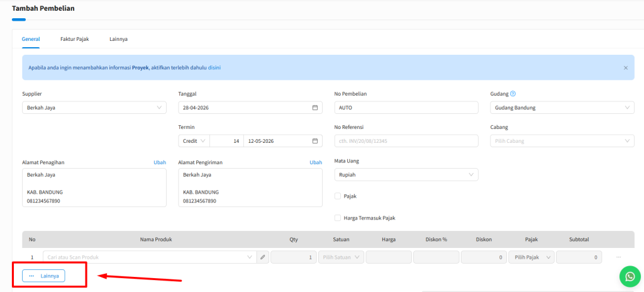Screen dimensions: 644x292
Task: Expand the Pilih Cabang dropdown
Action: pos(562,141)
